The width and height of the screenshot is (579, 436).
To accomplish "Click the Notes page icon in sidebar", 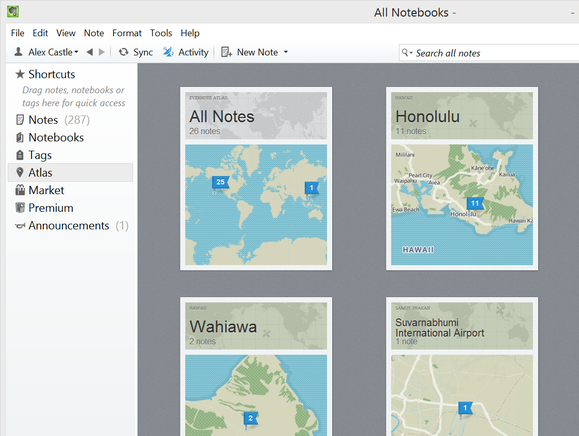I will click(20, 120).
